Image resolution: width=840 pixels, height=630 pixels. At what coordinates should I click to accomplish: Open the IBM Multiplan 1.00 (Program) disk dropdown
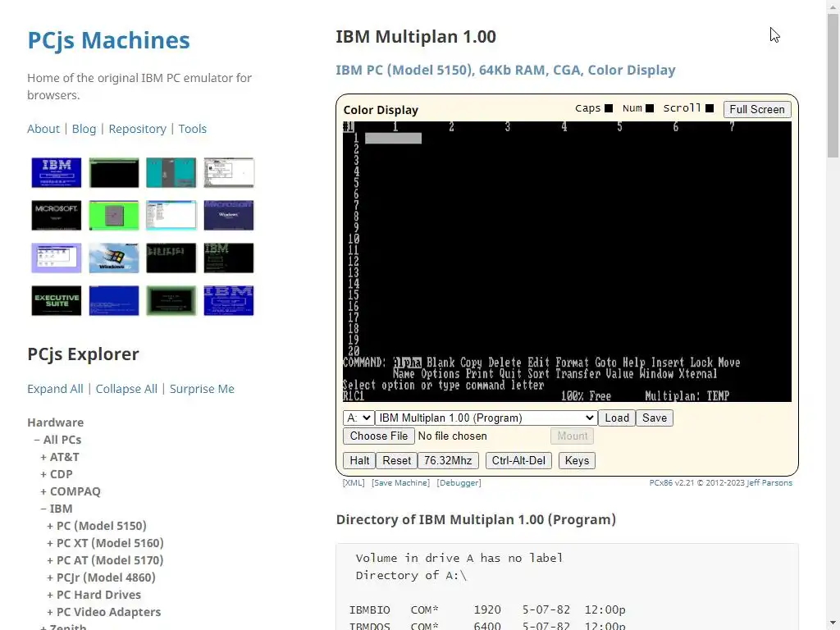486,418
